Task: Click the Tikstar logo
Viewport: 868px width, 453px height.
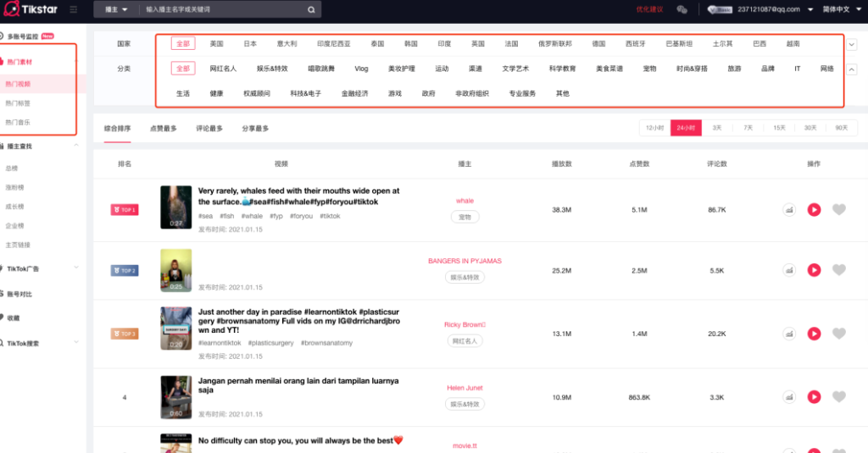Action: pyautogui.click(x=31, y=8)
